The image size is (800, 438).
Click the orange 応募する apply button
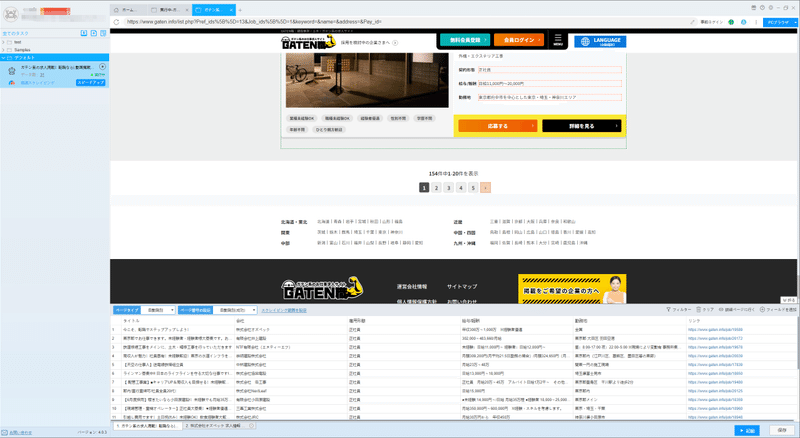(497, 126)
